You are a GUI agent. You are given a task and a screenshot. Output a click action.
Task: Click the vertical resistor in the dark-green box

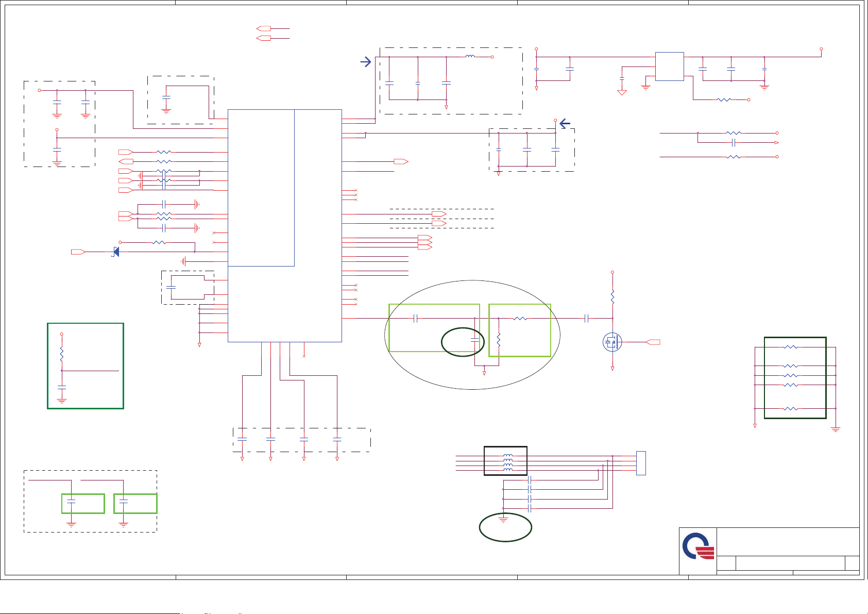[x=62, y=354]
